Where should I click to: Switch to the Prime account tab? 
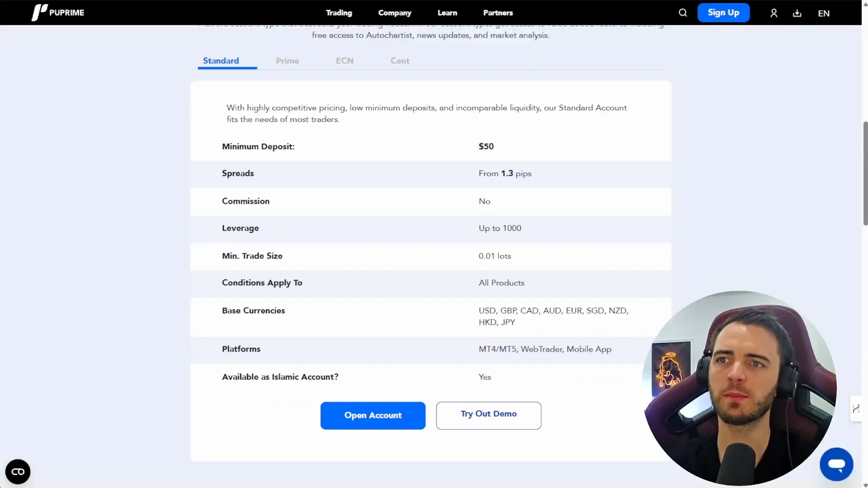288,61
